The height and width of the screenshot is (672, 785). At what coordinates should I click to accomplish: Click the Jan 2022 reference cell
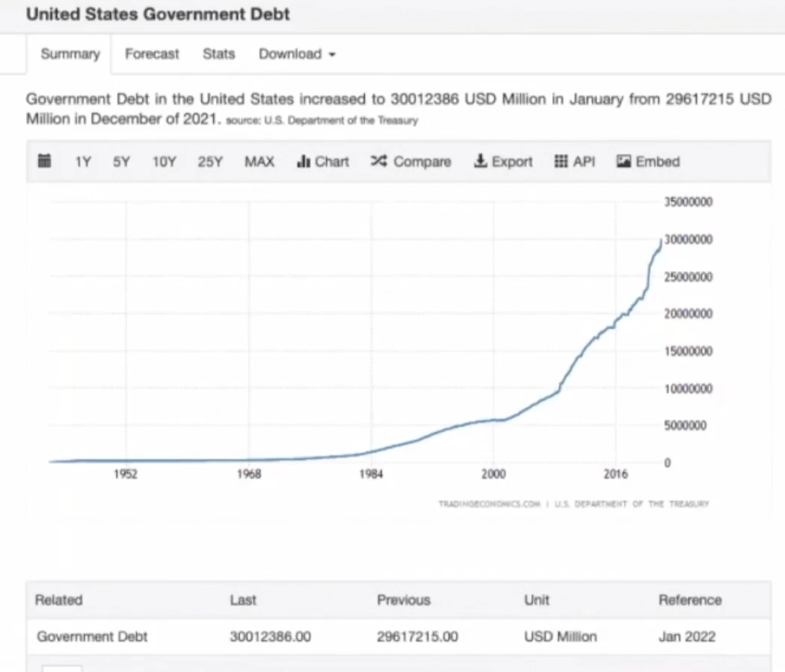point(687,636)
